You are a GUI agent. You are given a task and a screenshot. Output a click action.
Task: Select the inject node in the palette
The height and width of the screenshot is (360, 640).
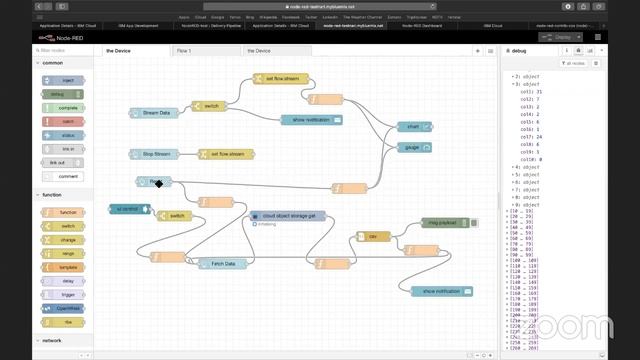pyautogui.click(x=63, y=80)
